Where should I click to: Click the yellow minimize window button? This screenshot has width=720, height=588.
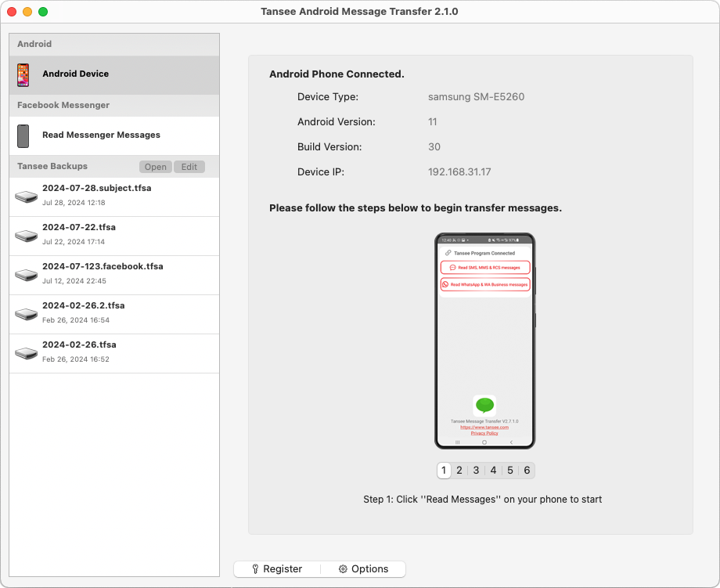[27, 12]
